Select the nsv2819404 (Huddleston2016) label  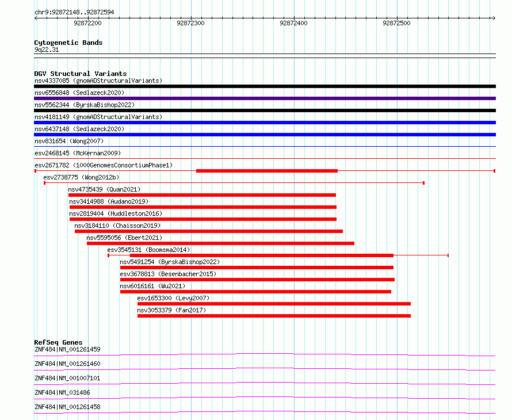pos(116,213)
